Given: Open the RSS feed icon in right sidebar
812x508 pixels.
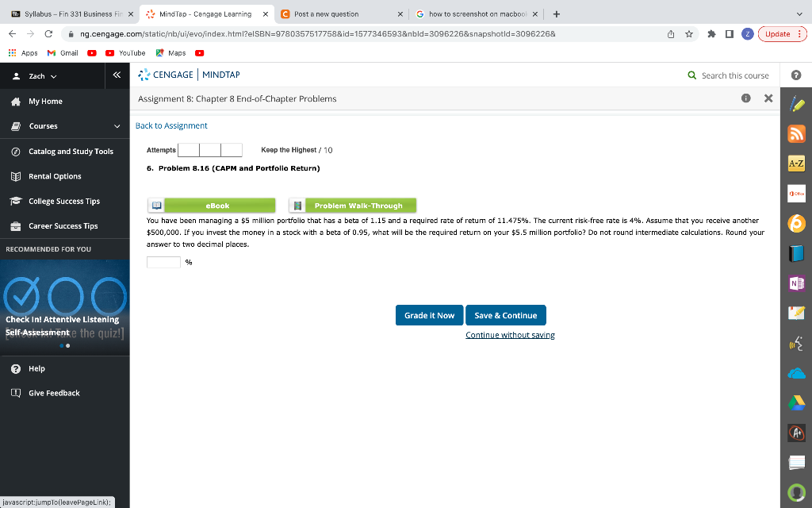Looking at the screenshot, I should tap(795, 133).
